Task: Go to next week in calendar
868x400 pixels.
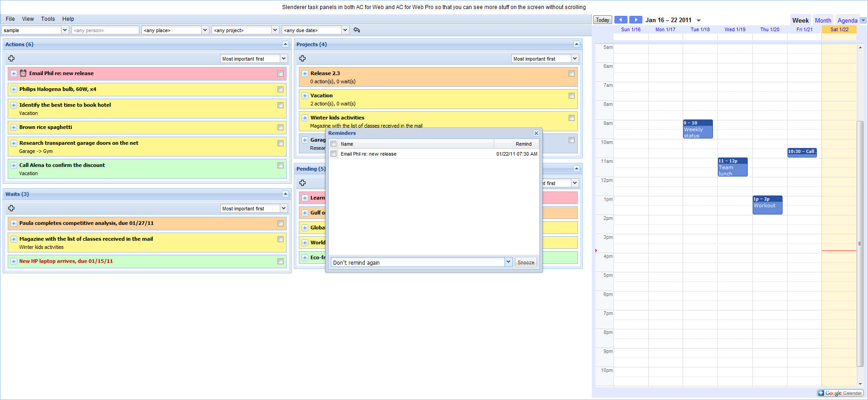Action: [x=636, y=20]
